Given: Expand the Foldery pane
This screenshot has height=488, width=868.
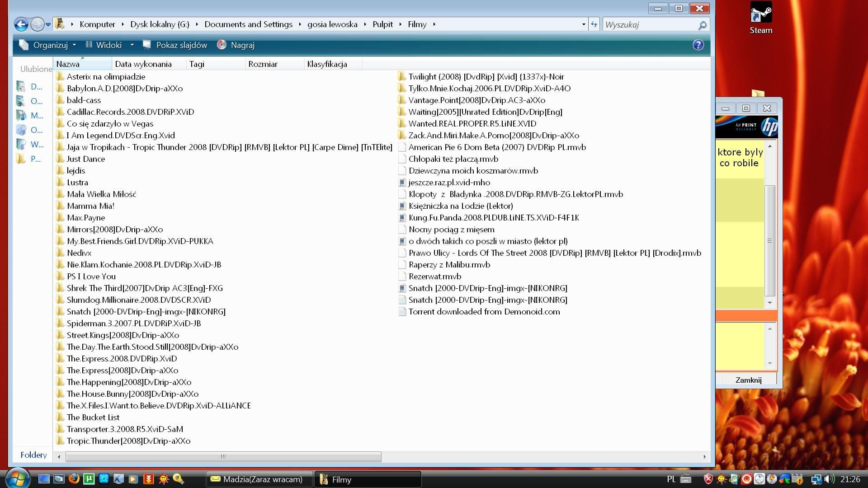Looking at the screenshot, I should click(33, 455).
